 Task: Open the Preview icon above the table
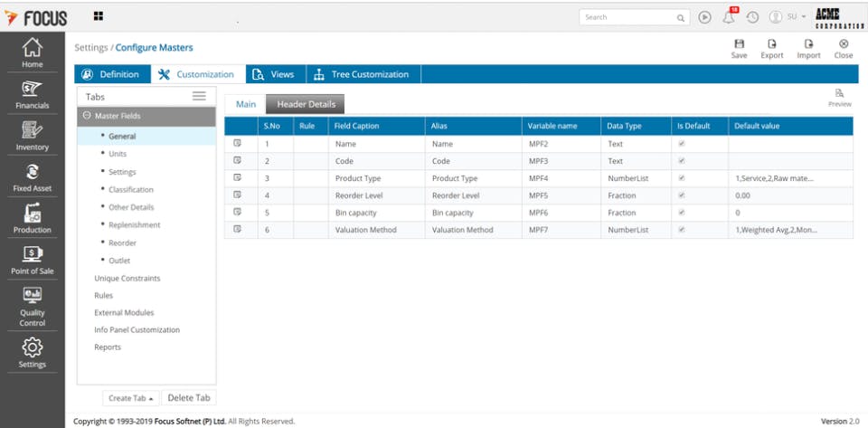[x=840, y=93]
